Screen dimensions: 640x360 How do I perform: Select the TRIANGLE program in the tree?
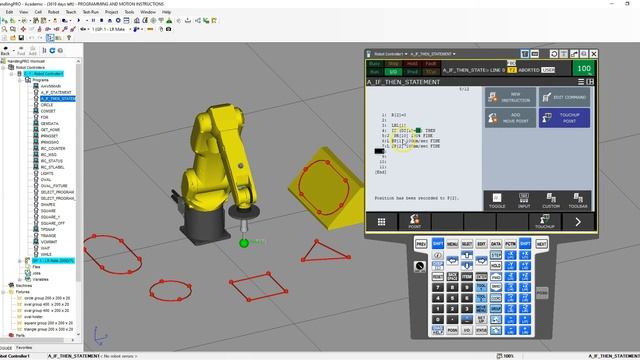click(x=49, y=236)
